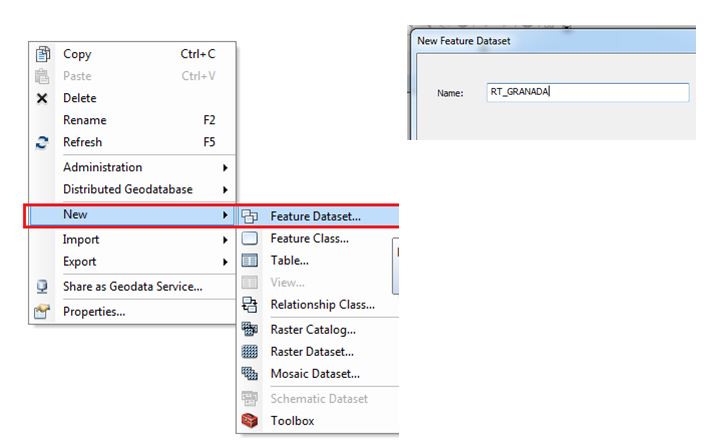Click the Relationship Class icon
Screen dimensions: 704x442
[x=251, y=305]
